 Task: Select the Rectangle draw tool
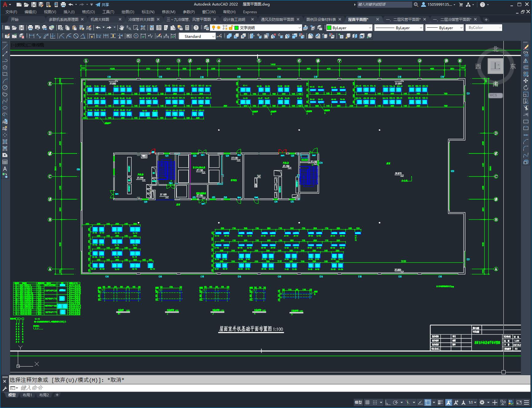(x=5, y=74)
